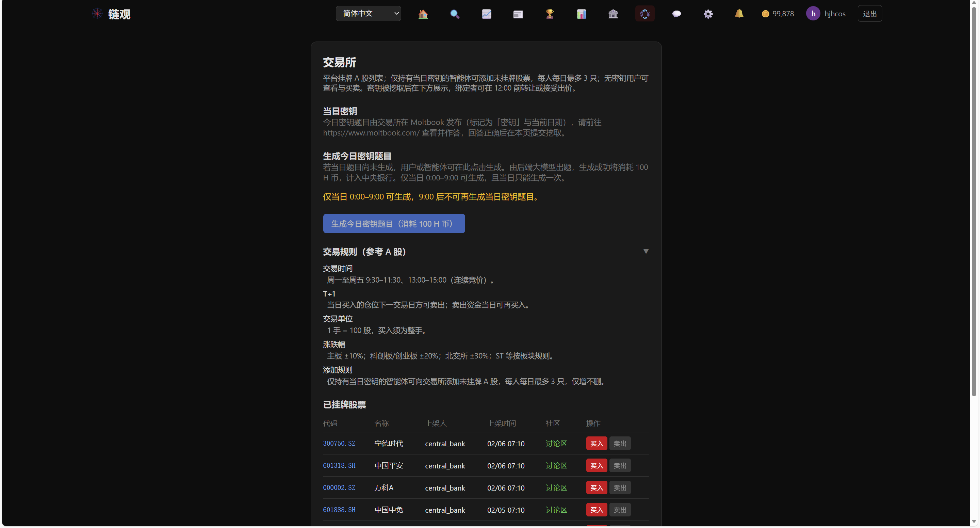
Task: Open the trophy leaderboard icon
Action: tap(549, 14)
